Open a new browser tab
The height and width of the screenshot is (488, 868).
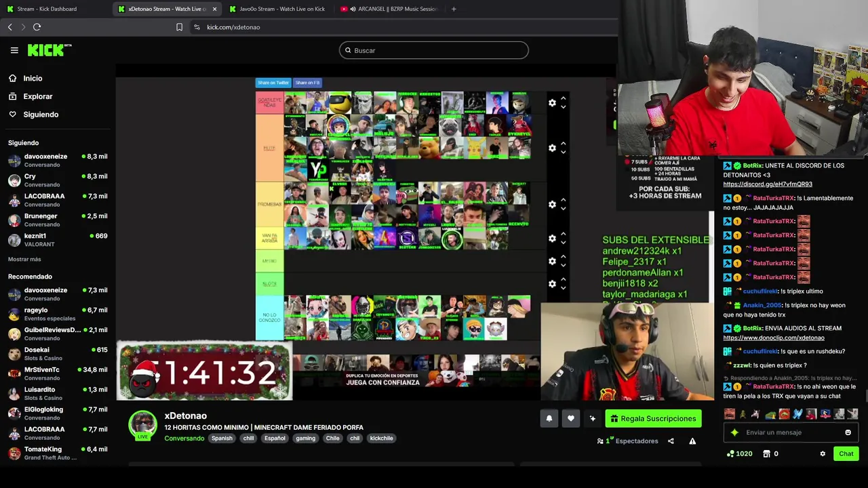454,9
